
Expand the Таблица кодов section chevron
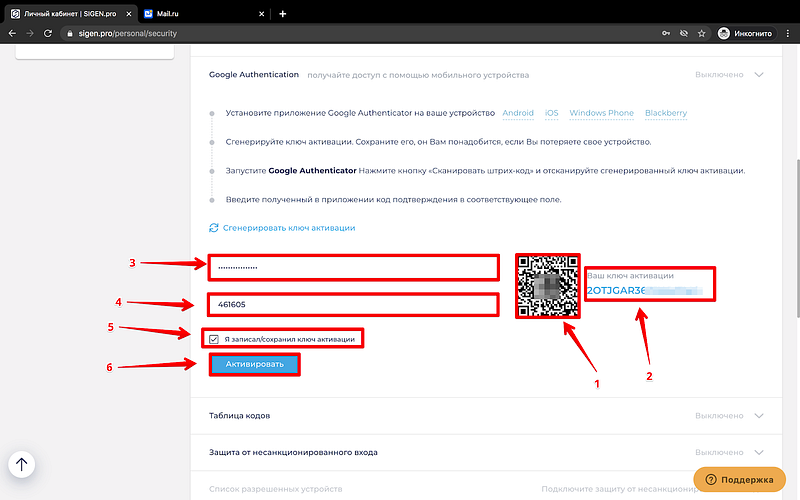point(759,416)
